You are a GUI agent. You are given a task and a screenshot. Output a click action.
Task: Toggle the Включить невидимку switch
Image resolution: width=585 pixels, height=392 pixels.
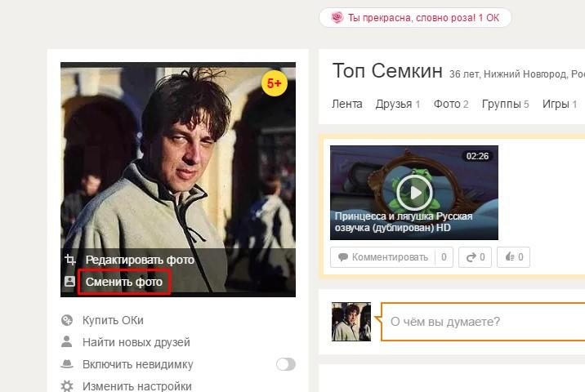pyautogui.click(x=286, y=364)
